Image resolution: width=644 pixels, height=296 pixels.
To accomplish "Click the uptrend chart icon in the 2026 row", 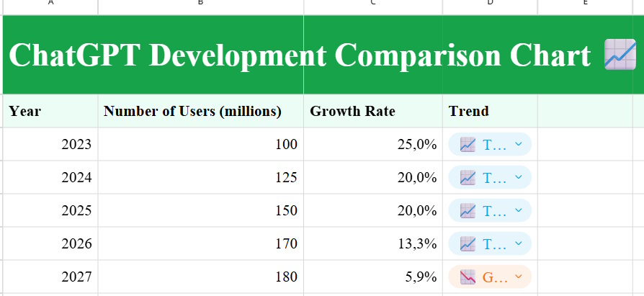I will coord(468,244).
